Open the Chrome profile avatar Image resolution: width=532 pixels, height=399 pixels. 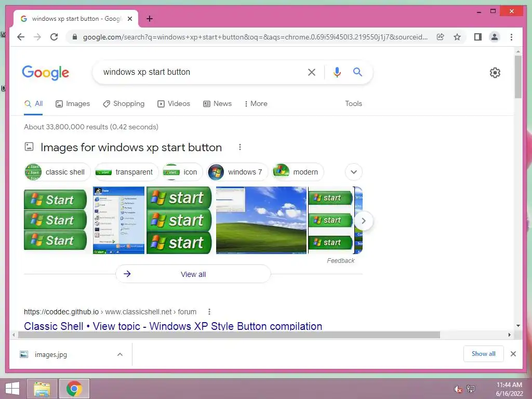click(495, 37)
